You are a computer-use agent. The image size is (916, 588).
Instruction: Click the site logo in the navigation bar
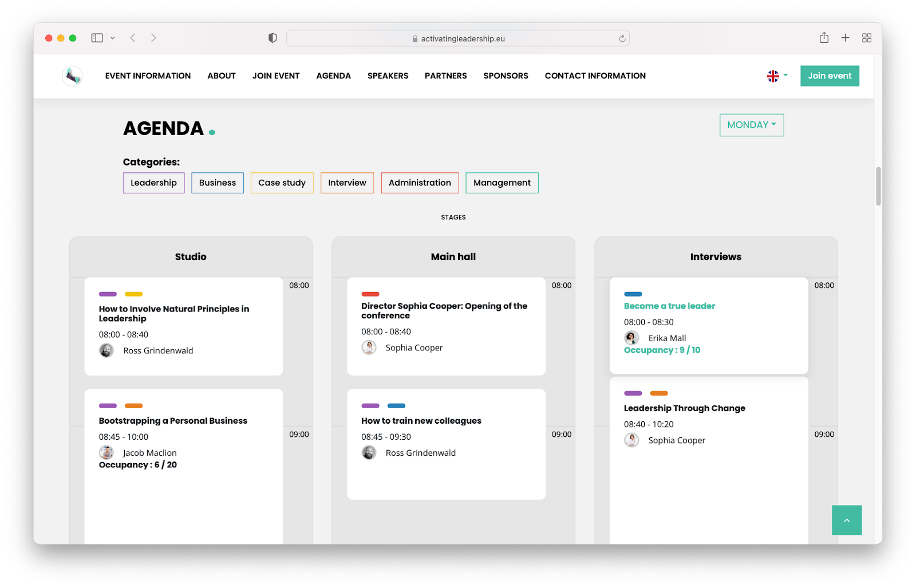[x=73, y=76]
